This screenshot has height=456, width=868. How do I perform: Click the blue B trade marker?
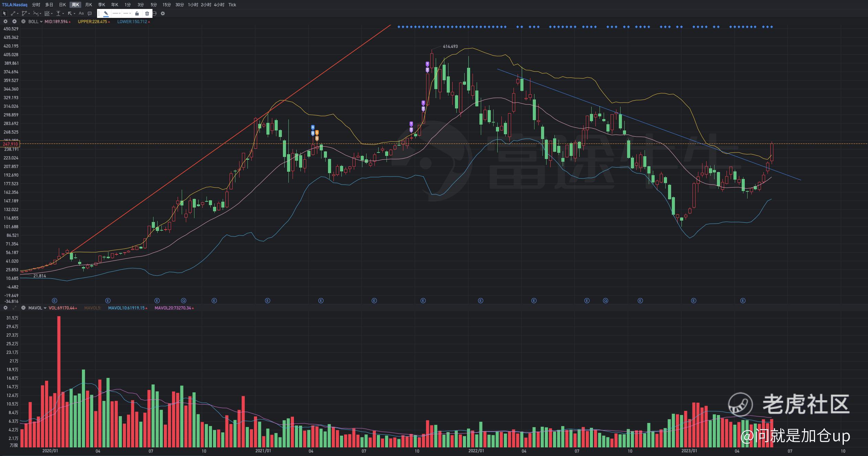(313, 127)
